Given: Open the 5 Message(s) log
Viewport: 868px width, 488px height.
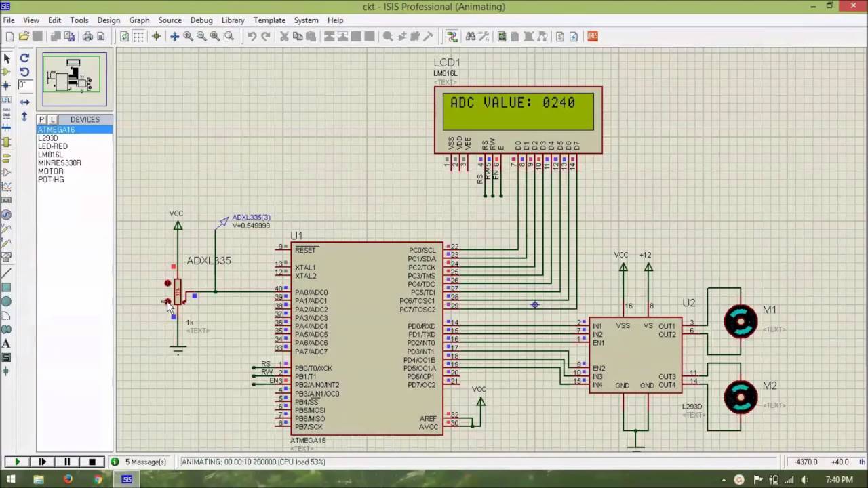Looking at the screenshot, I should pos(139,462).
